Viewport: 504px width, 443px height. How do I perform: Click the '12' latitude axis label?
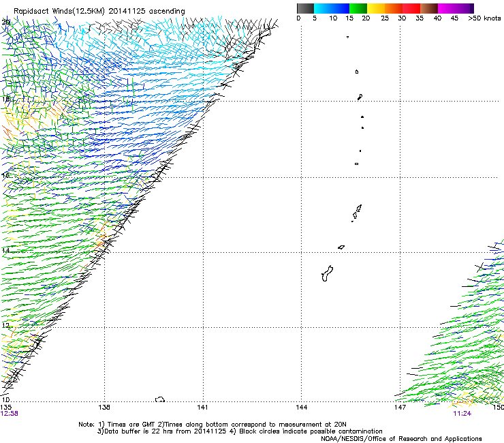[x=5, y=325]
